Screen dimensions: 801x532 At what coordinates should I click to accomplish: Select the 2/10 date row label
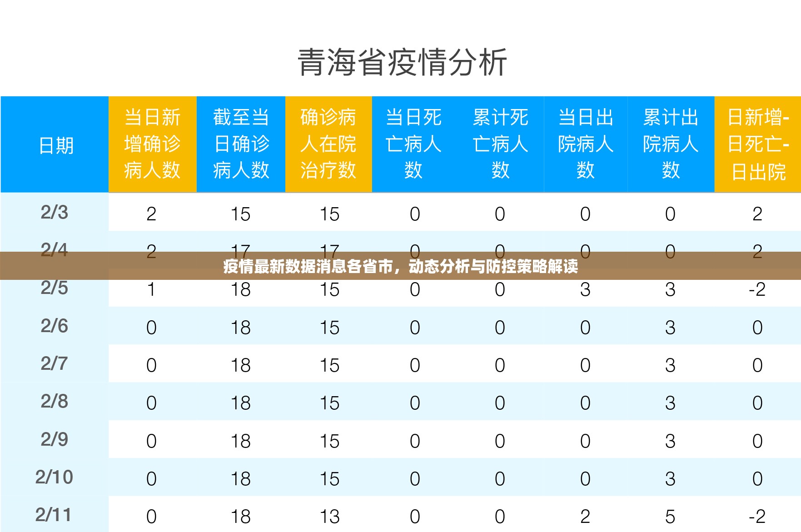54,477
